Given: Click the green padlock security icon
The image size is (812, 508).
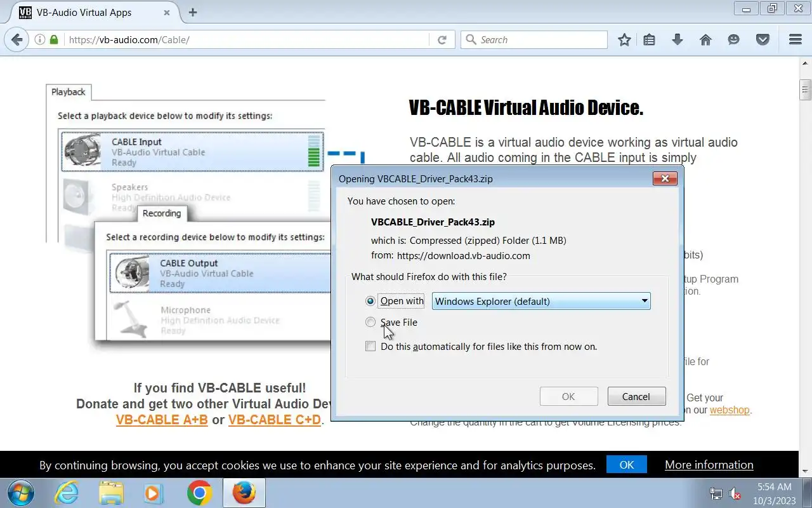Looking at the screenshot, I should point(54,39).
